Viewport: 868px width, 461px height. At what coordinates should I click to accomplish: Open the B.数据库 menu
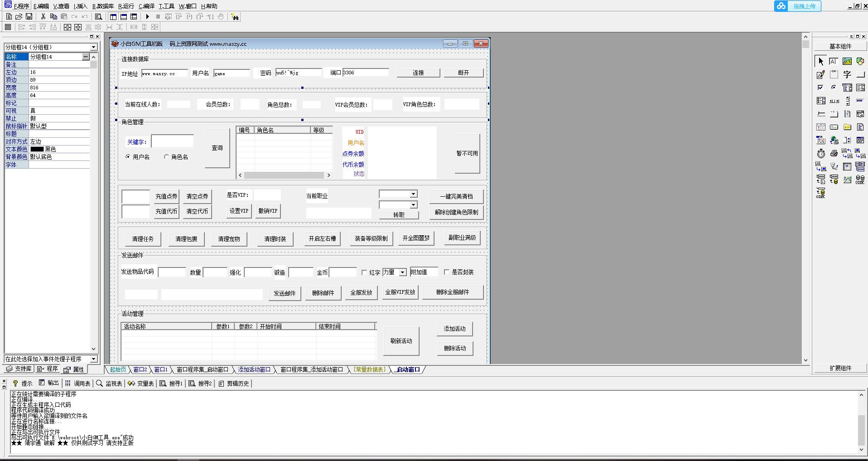(x=103, y=6)
